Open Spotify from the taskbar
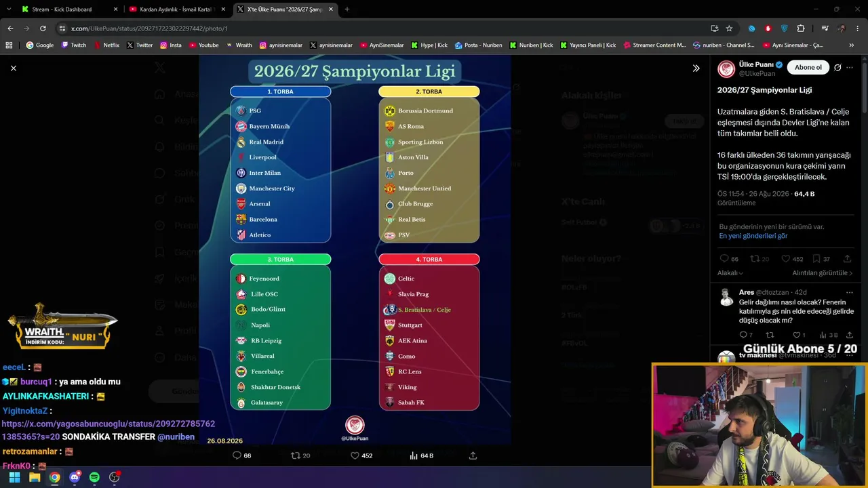The height and width of the screenshot is (488, 868). [94, 477]
